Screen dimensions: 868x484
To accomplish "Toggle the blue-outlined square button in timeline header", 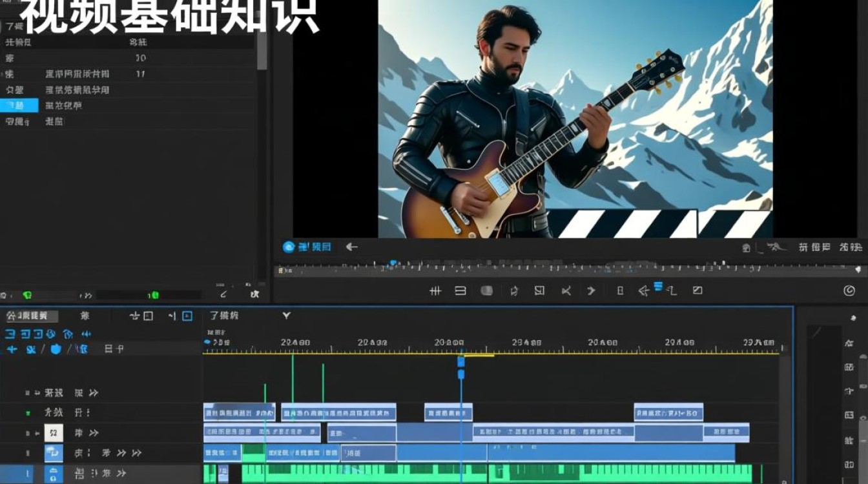I will pos(187,316).
